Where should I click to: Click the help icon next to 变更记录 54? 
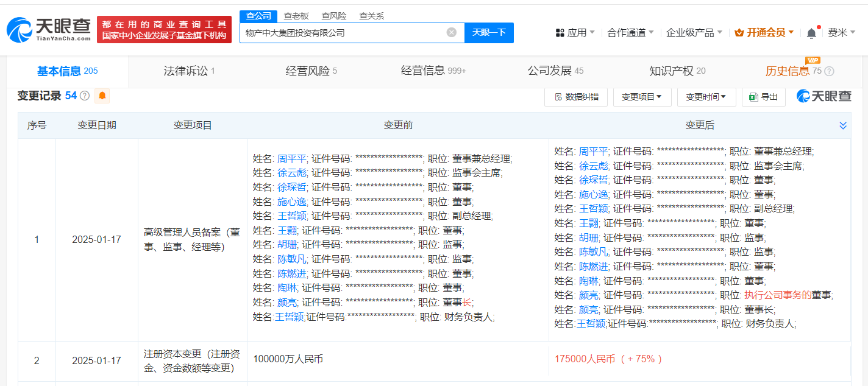pyautogui.click(x=85, y=96)
